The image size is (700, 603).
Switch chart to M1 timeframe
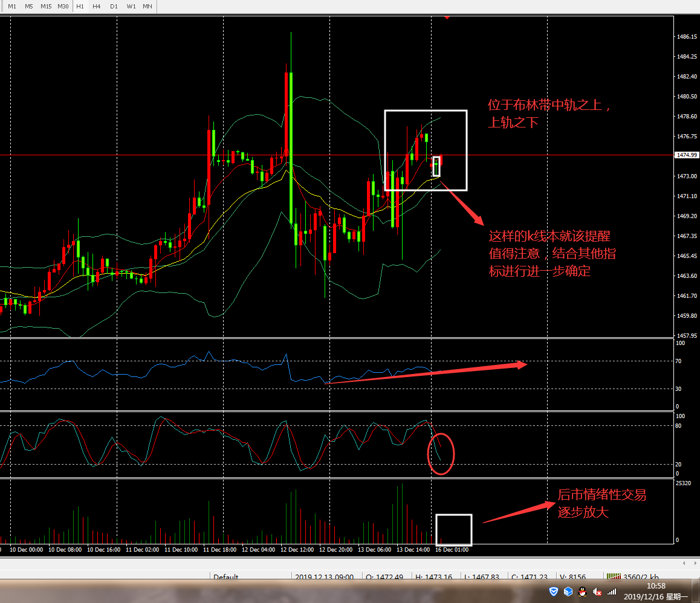[x=12, y=6]
